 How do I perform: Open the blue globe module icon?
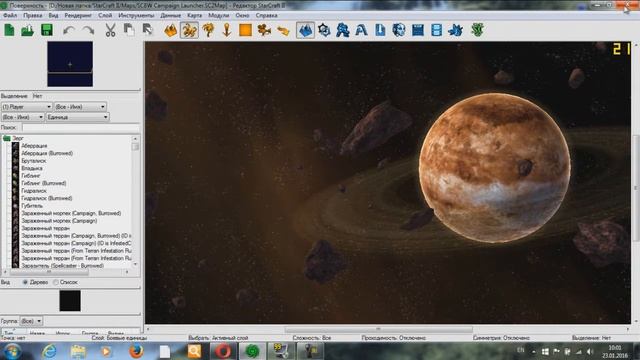(x=399, y=30)
